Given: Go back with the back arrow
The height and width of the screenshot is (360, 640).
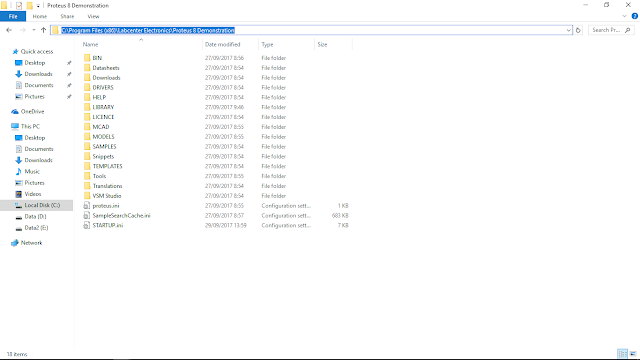Looking at the screenshot, I should pos(9,30).
